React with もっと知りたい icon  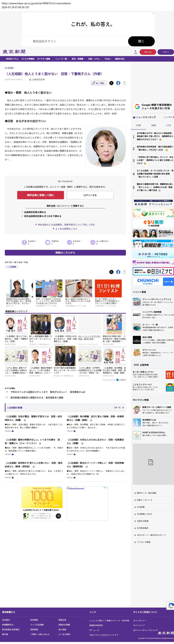coord(93,242)
